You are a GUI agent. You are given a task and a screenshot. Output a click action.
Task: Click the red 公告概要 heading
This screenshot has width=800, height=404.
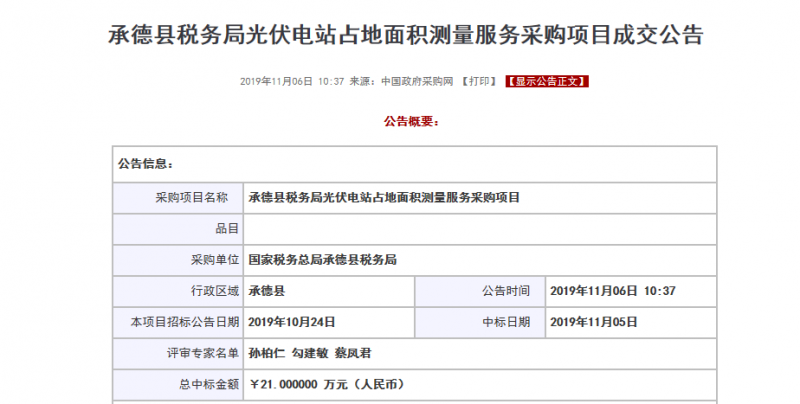tap(411, 121)
